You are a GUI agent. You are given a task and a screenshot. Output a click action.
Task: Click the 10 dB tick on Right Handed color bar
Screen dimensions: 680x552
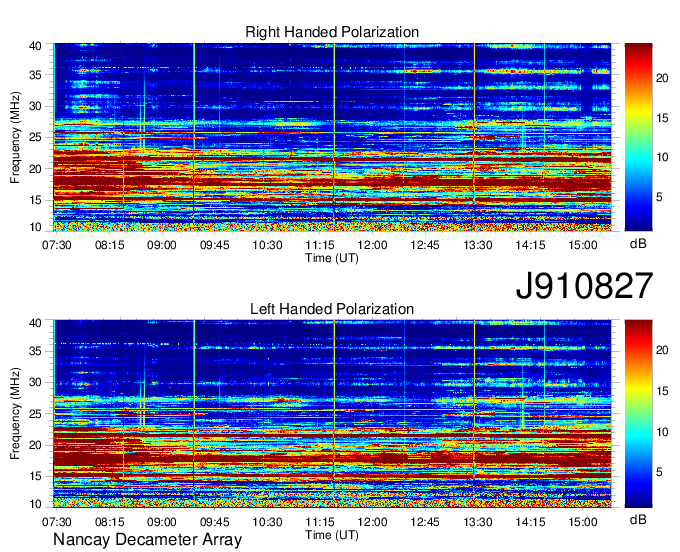[662, 157]
